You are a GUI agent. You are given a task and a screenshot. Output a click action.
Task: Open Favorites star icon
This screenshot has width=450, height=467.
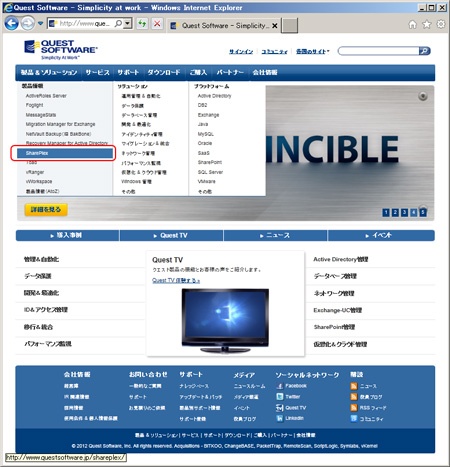[x=427, y=24]
